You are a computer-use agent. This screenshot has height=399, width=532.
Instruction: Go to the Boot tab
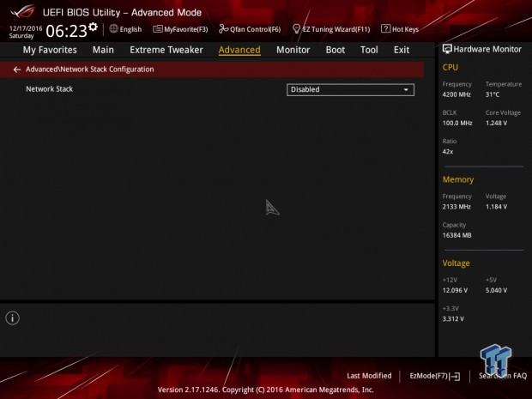(x=336, y=50)
